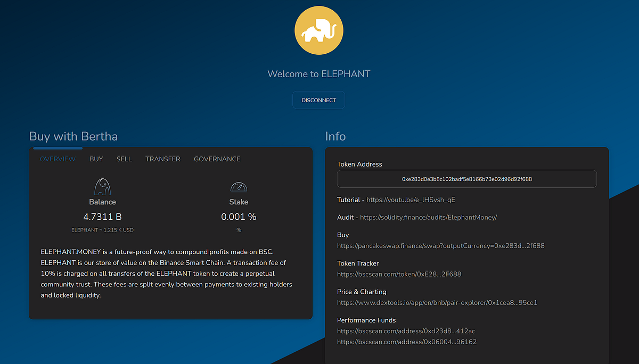Click the 'Stake' label
Screen dimensions: 639x364
tap(239, 202)
